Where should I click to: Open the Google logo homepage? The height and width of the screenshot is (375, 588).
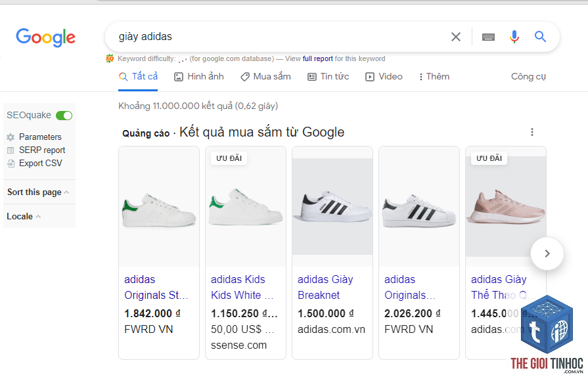[45, 37]
